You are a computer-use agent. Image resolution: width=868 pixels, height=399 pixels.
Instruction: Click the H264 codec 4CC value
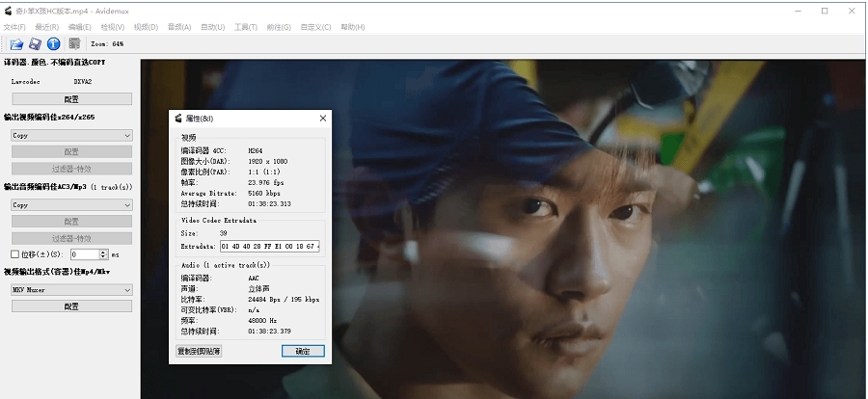pos(256,150)
